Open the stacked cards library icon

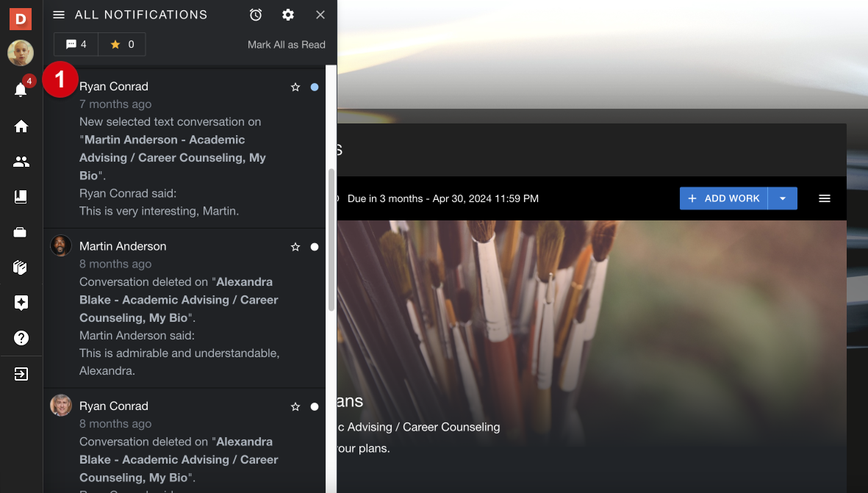20,267
